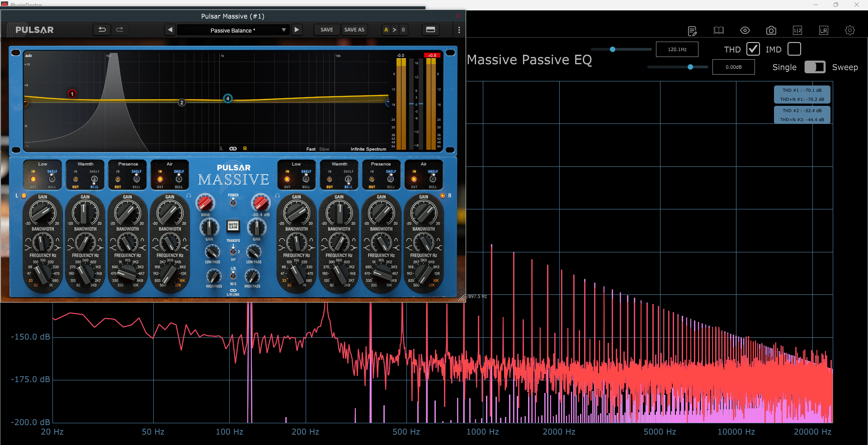Open PluginDoctor settings gear
The width and height of the screenshot is (868, 445).
point(849,30)
